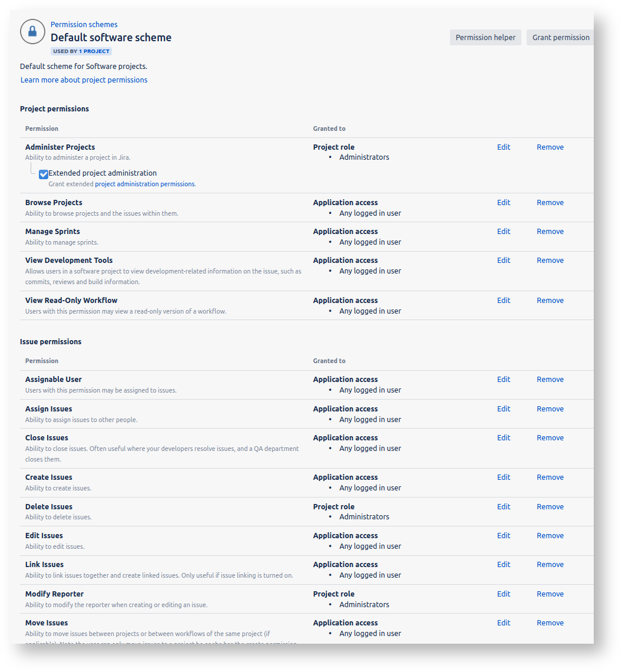Edit the Manage Sprints permission
The image size is (622, 672).
tap(503, 232)
